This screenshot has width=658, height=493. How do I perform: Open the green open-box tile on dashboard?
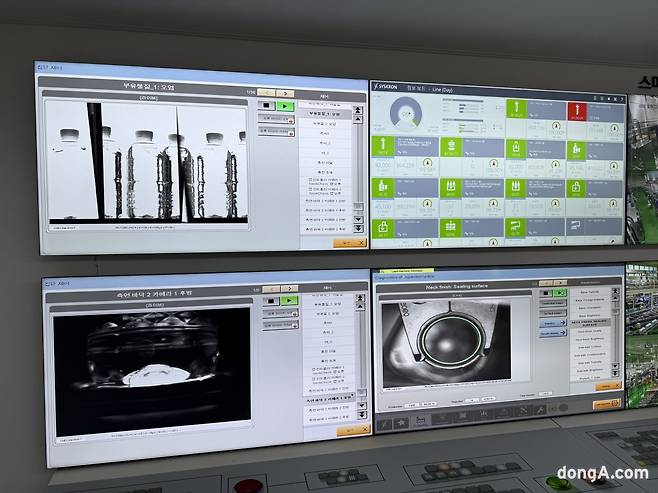[x=576, y=189]
